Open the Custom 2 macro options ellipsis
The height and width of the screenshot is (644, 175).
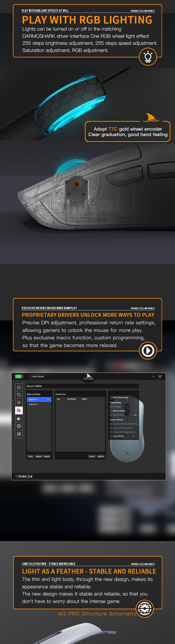coord(48,404)
